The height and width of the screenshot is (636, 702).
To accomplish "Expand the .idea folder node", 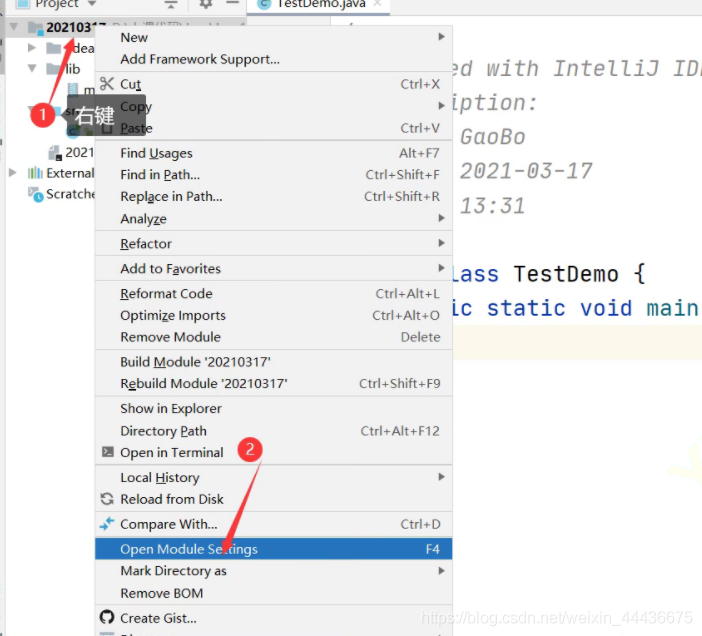I will 31,47.
